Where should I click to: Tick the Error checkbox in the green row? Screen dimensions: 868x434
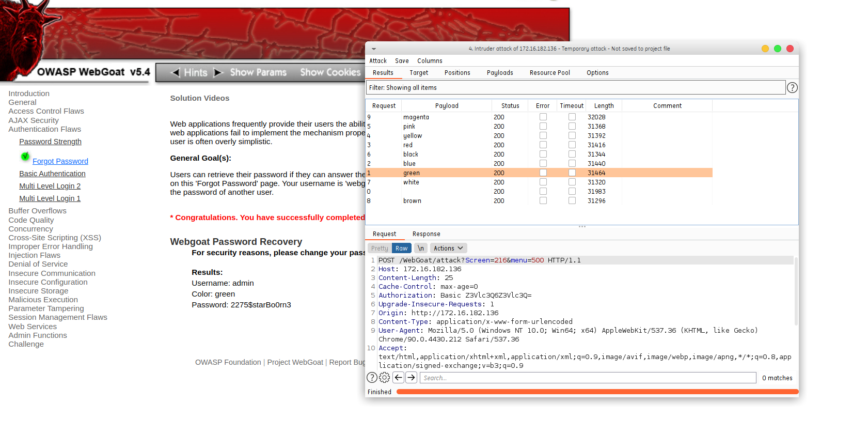pyautogui.click(x=543, y=173)
